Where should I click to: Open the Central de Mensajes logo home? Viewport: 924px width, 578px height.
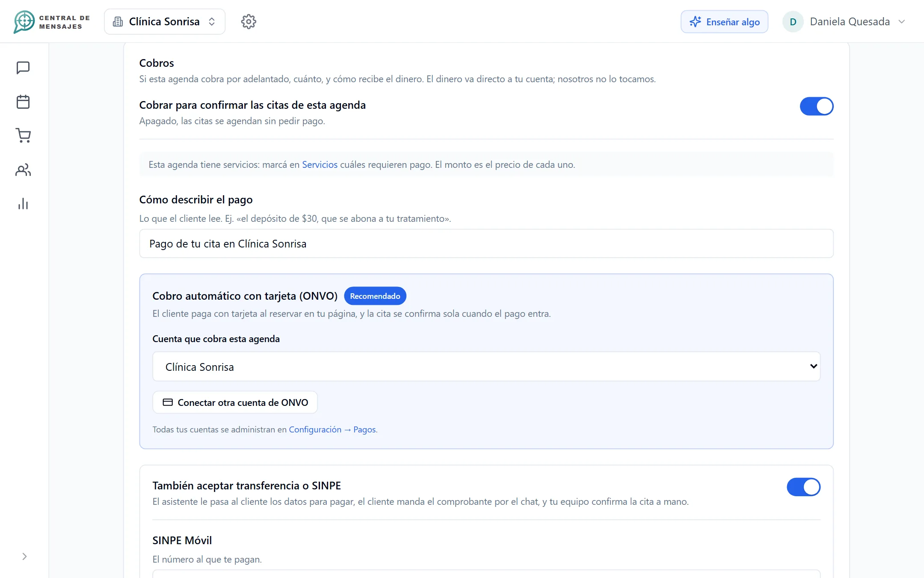coord(52,22)
